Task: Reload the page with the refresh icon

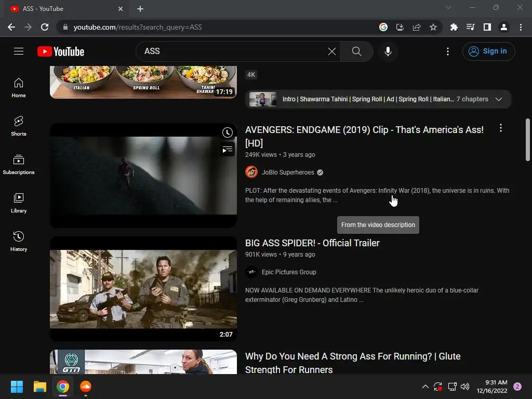Action: click(x=45, y=27)
